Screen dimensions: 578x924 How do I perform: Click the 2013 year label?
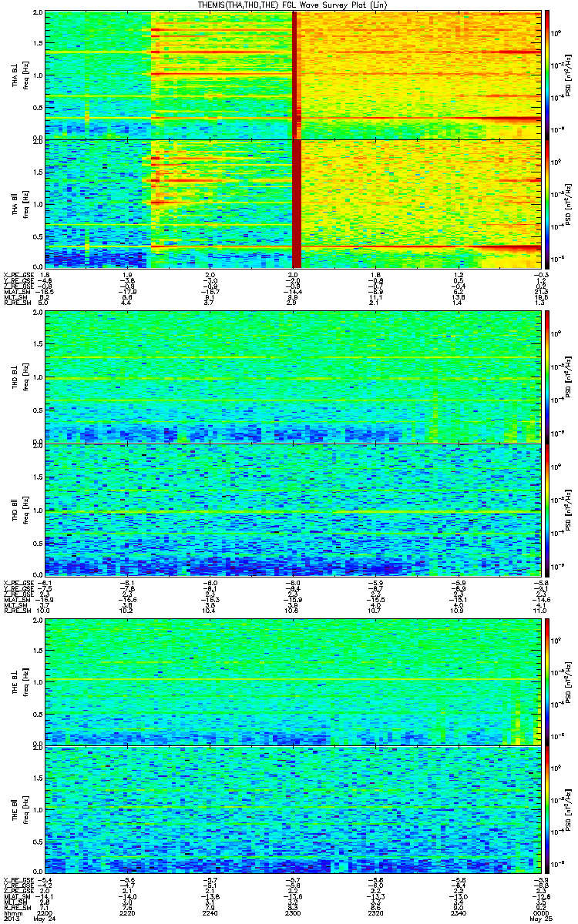[12, 917]
